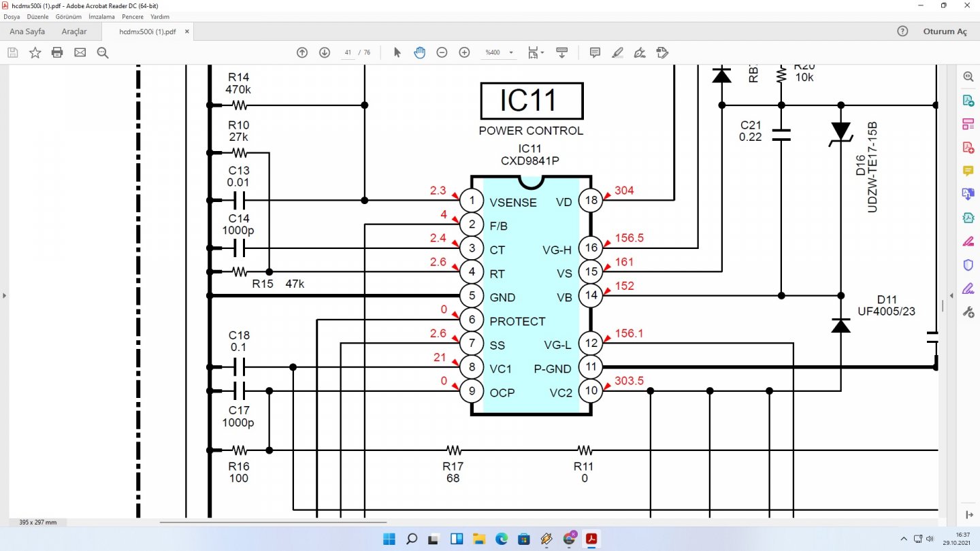
Task: Open Windows taskbar search
Action: [411, 539]
